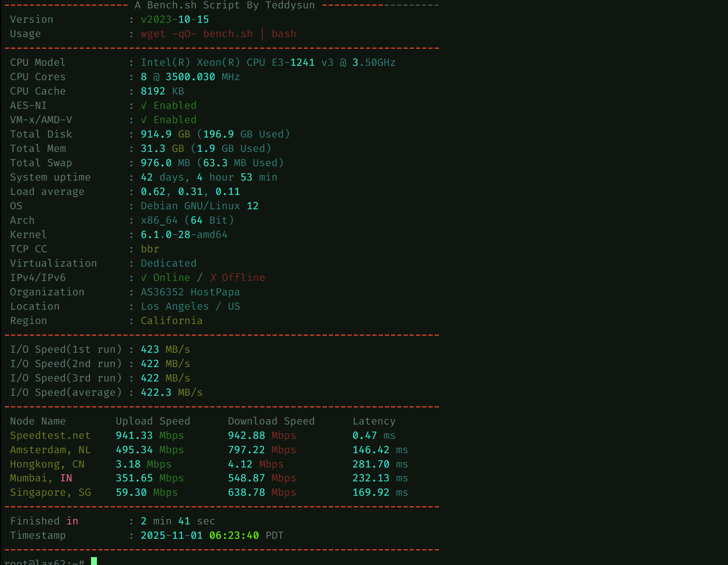This screenshot has width=728, height=565.
Task: Click the Singapore latency 169.92 ms
Action: click(x=380, y=493)
